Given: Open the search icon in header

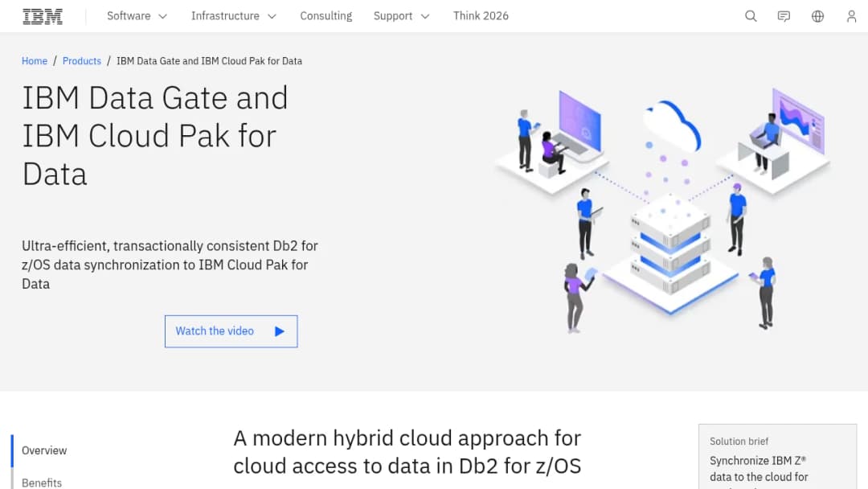Looking at the screenshot, I should 751,16.
